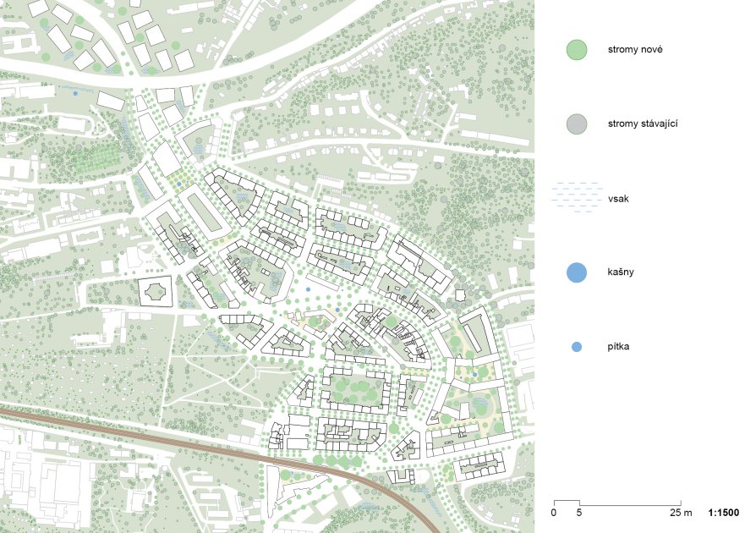The height and width of the screenshot is (533, 756).
Task: Select the 'kašny' legend label
Action: tap(621, 272)
